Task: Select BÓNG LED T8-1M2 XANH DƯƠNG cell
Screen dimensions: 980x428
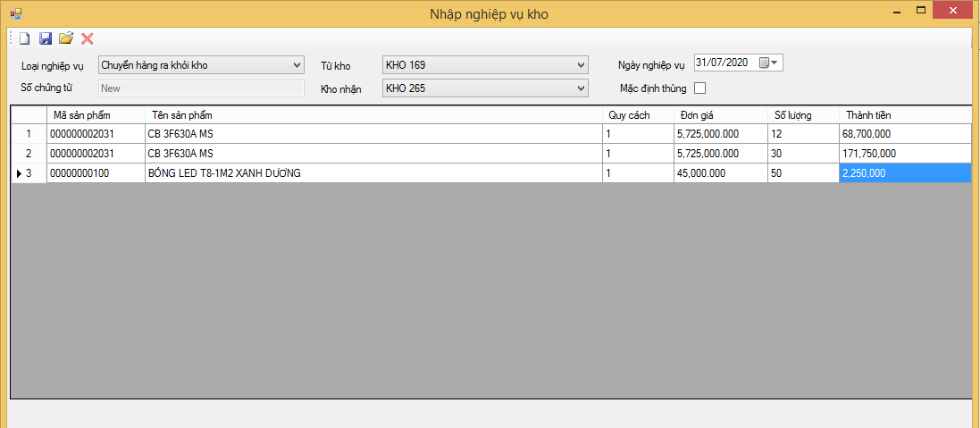Action: pyautogui.click(x=373, y=173)
